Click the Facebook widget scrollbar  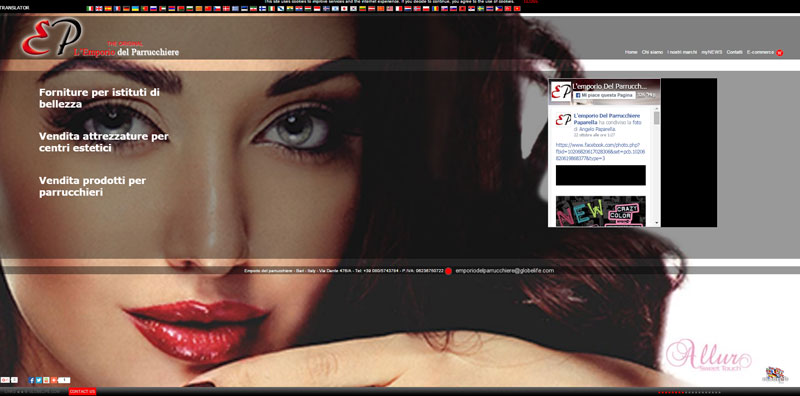(x=657, y=118)
